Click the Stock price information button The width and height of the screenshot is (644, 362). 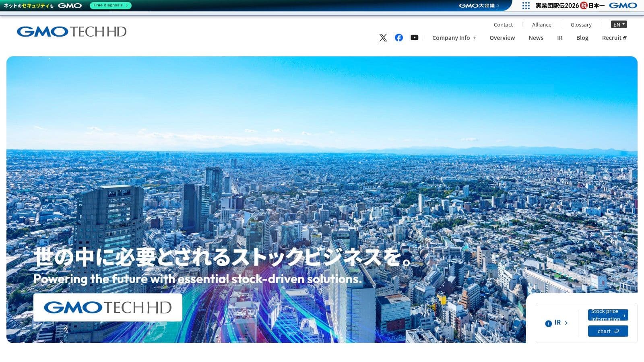pyautogui.click(x=608, y=315)
